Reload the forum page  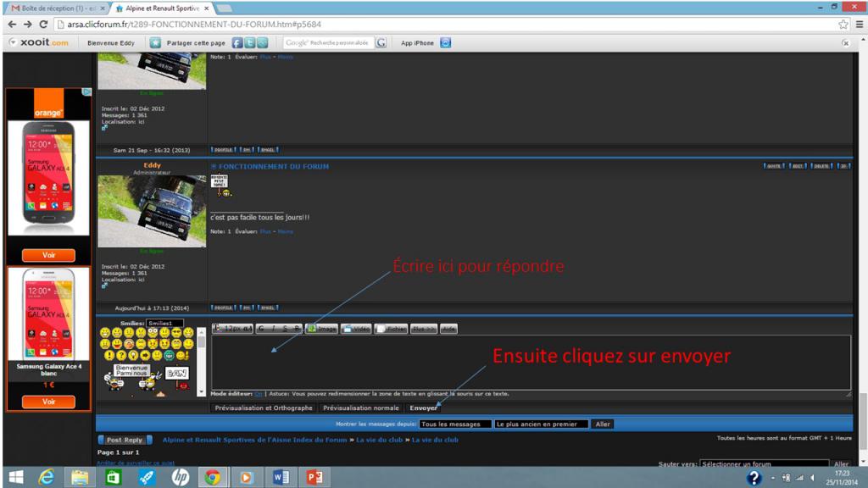(43, 25)
